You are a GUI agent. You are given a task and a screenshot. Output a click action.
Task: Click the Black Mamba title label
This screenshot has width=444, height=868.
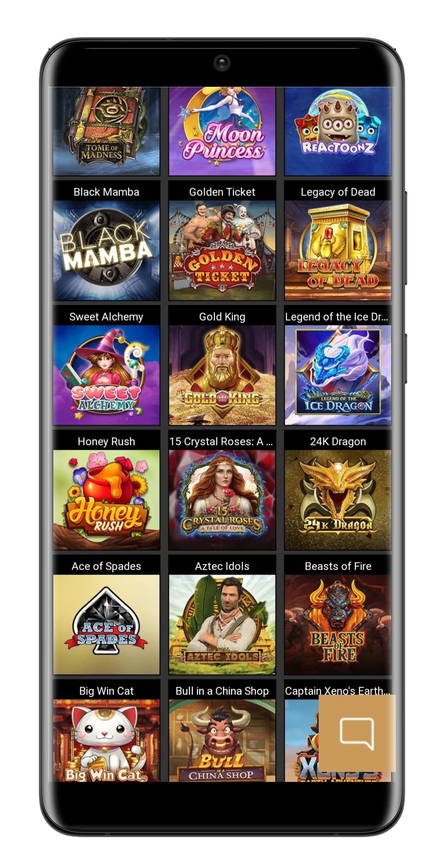pyautogui.click(x=106, y=192)
